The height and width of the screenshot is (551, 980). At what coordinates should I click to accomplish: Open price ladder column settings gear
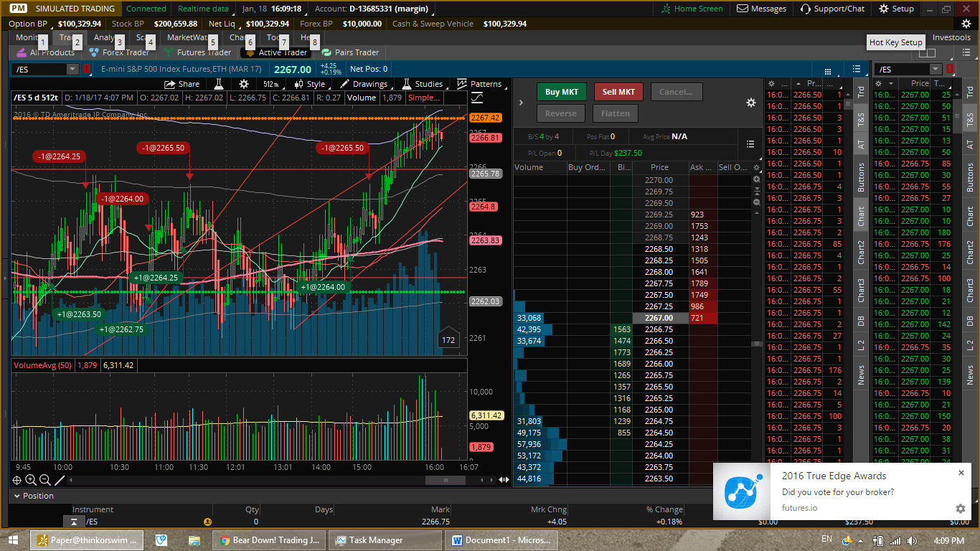(756, 167)
